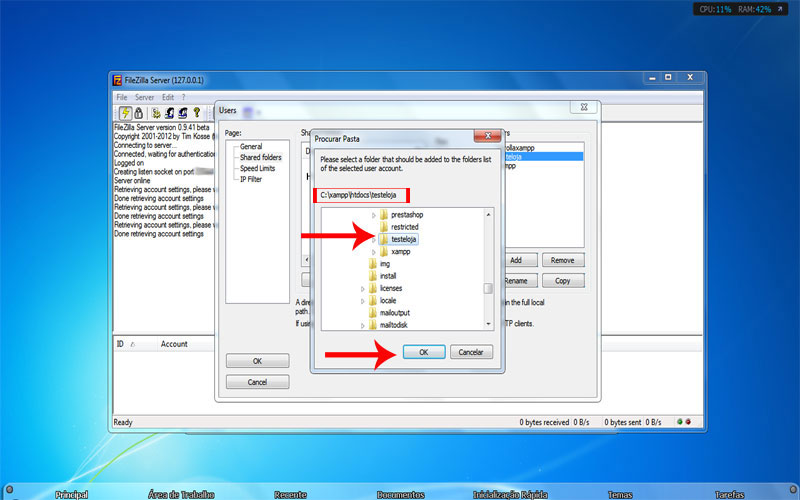Click the folder tree scrollbar thumb
Image resolution: width=800 pixels, height=500 pixels.
pyautogui.click(x=488, y=288)
